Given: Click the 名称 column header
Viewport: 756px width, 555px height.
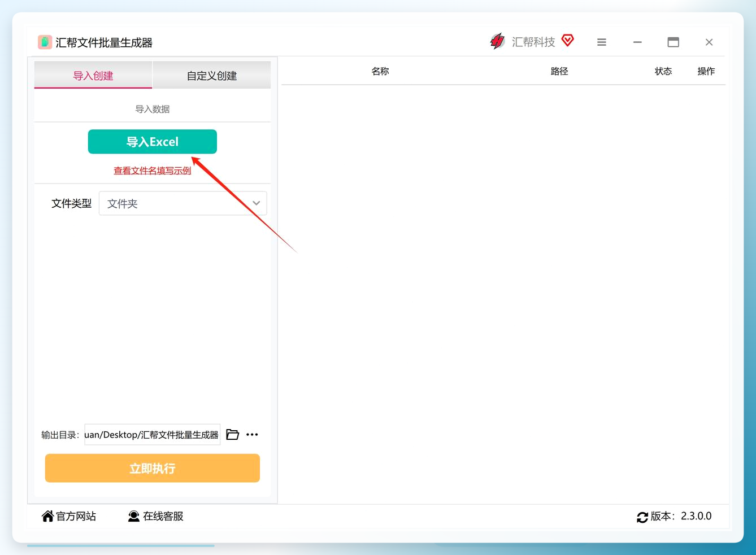Looking at the screenshot, I should (380, 71).
